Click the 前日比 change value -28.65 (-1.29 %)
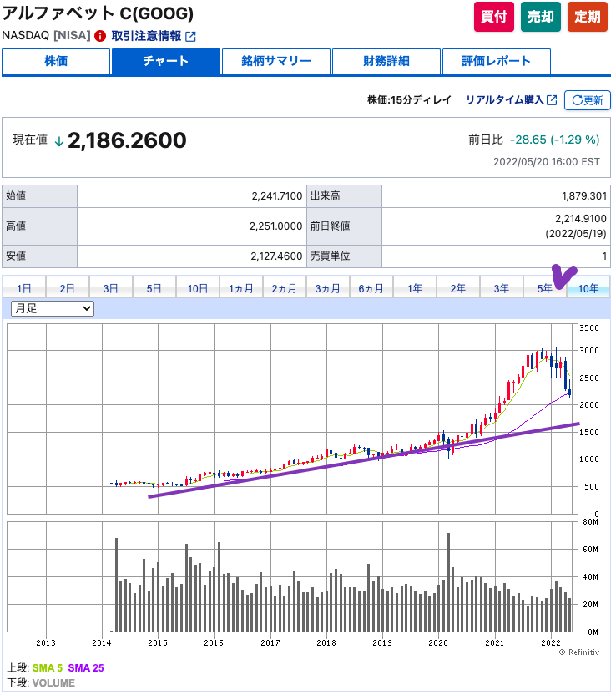The image size is (616, 695). [554, 140]
